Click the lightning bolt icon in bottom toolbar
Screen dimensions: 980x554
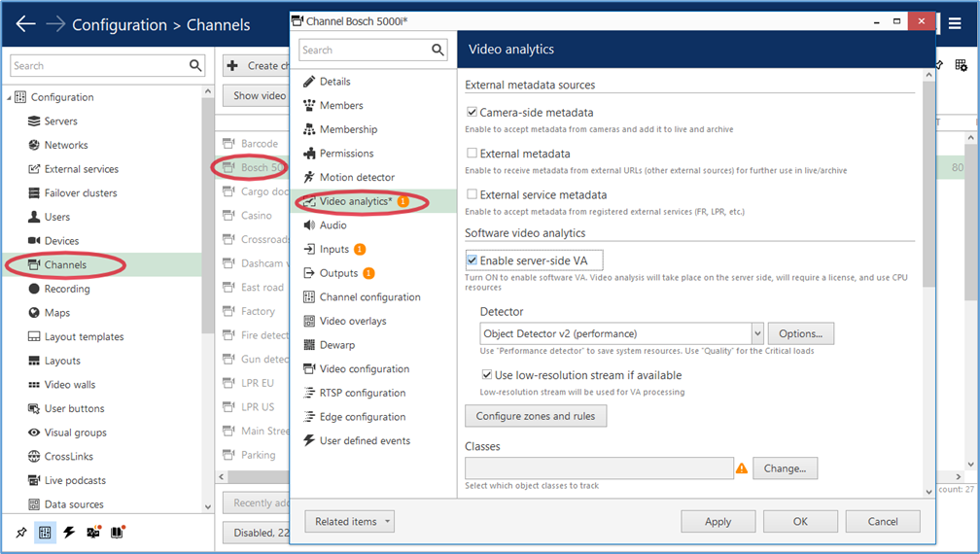point(69,533)
